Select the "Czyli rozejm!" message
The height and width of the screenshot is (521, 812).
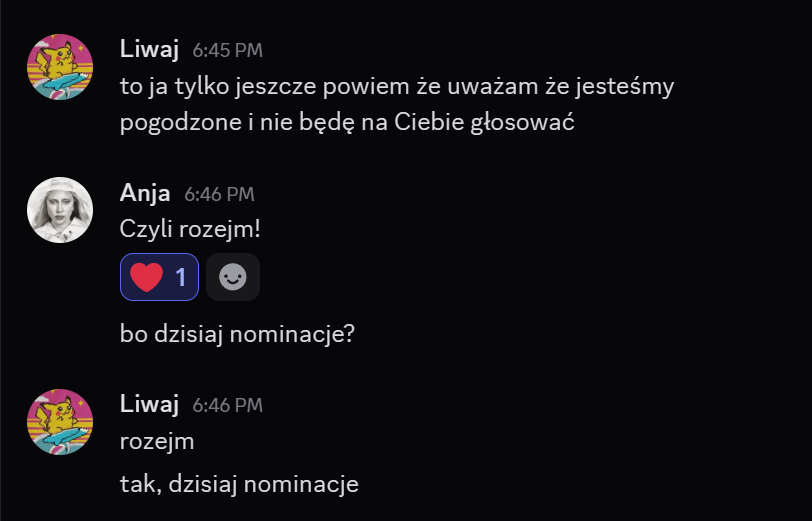coord(190,229)
